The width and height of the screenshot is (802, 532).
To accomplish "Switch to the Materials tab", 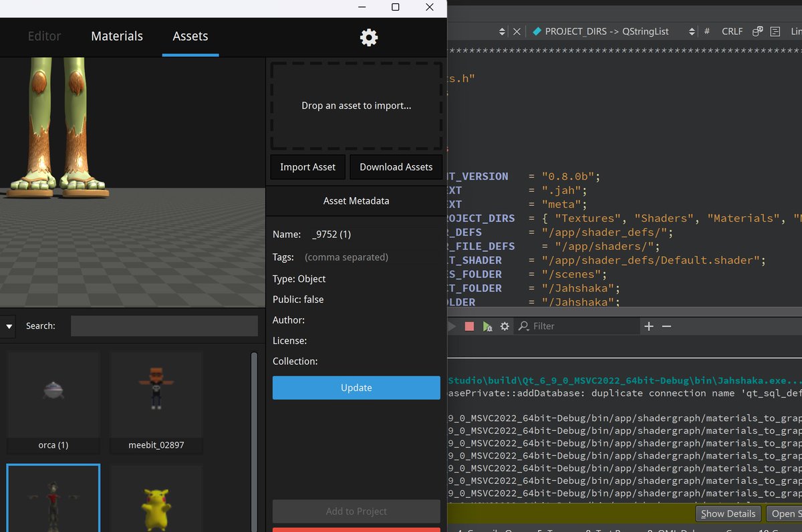I will [117, 36].
